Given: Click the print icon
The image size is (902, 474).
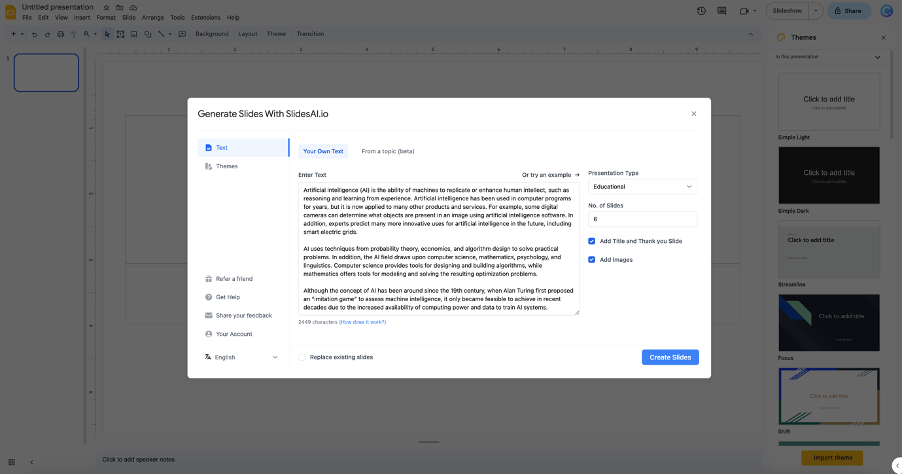Looking at the screenshot, I should (x=60, y=35).
